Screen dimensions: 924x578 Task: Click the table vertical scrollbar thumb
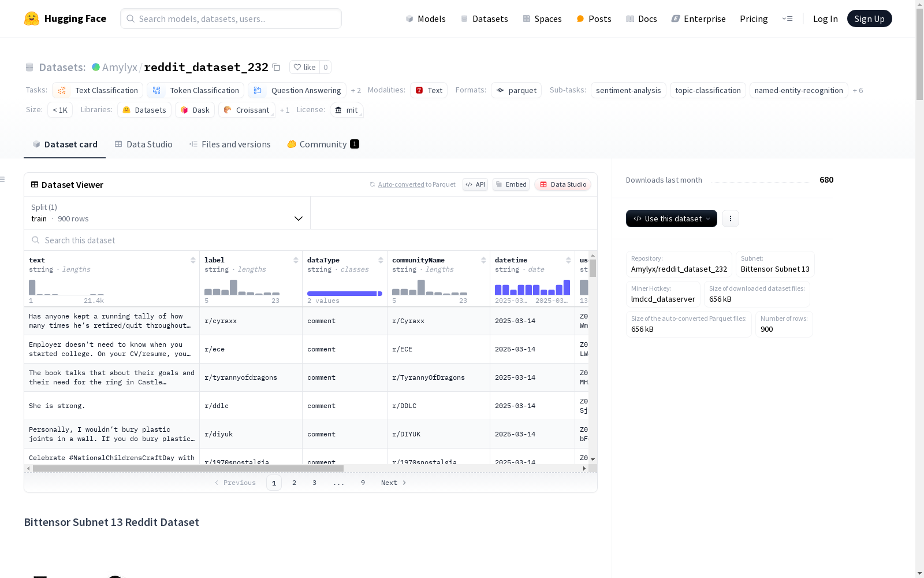click(593, 268)
